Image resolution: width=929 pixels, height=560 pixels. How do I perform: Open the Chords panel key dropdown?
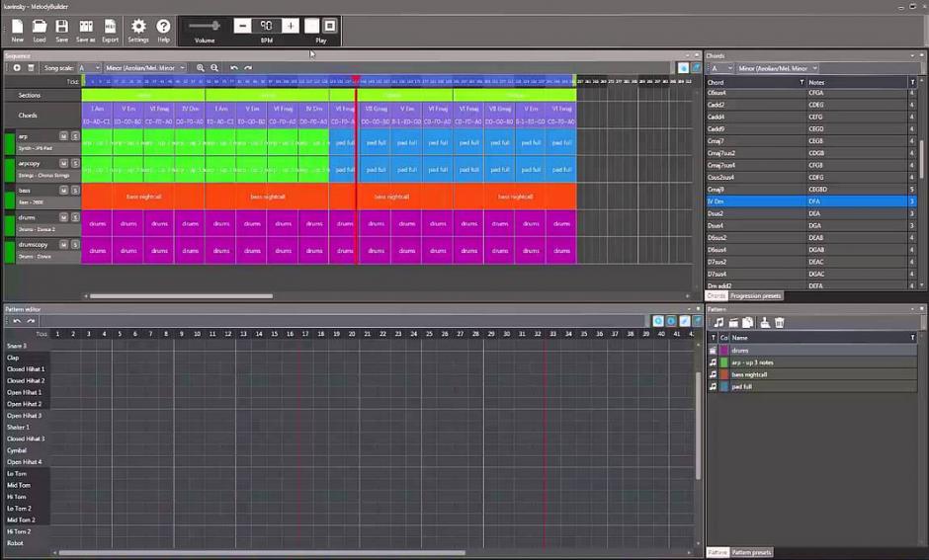coord(721,69)
